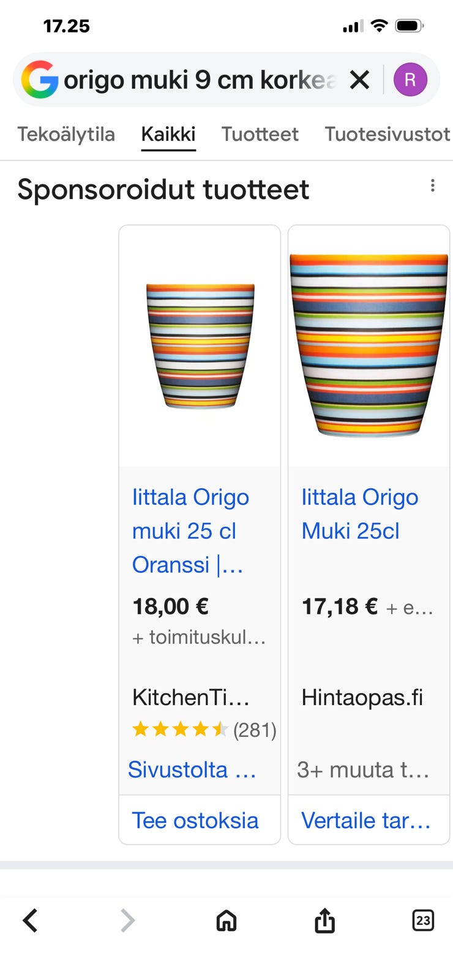The height and width of the screenshot is (980, 453).
Task: Clear the search text with X icon
Action: pos(359,80)
